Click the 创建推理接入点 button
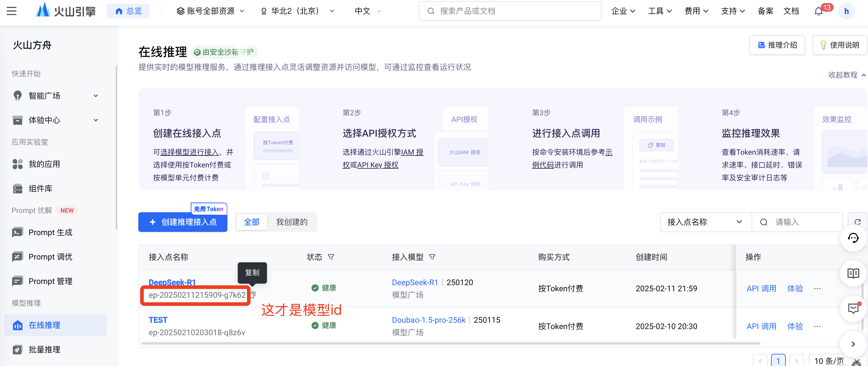This screenshot has height=366, width=868. coord(183,222)
